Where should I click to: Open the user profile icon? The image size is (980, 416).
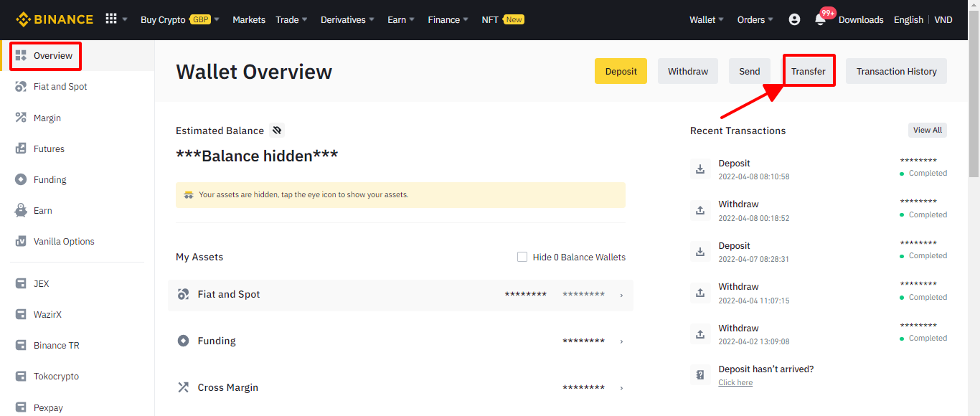click(794, 19)
